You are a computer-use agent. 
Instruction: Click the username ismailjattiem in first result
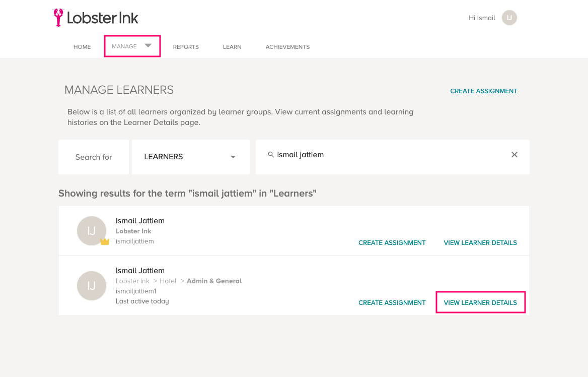point(134,241)
